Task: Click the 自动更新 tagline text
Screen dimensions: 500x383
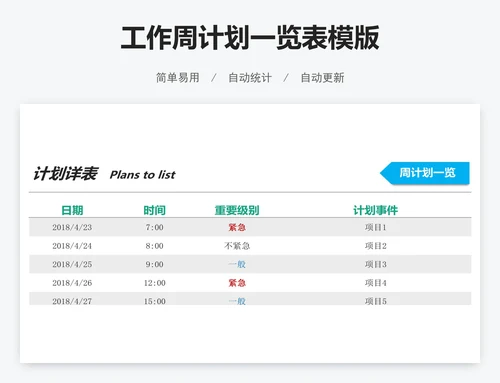Action: pos(322,78)
